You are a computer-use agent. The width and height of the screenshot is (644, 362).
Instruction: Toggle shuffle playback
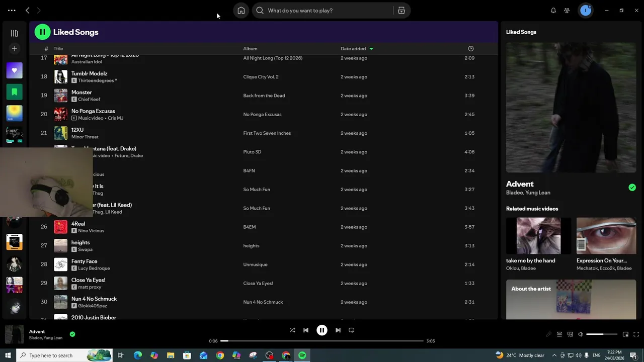tap(292, 330)
